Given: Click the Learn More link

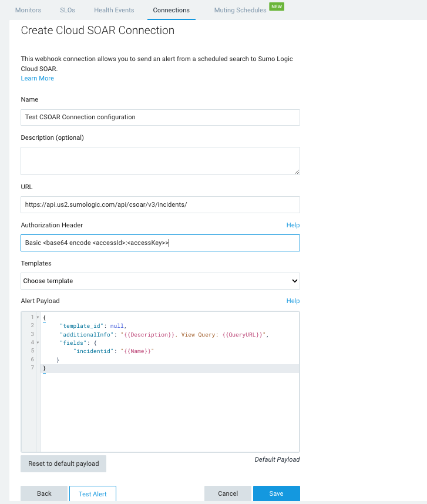Looking at the screenshot, I should click(37, 78).
